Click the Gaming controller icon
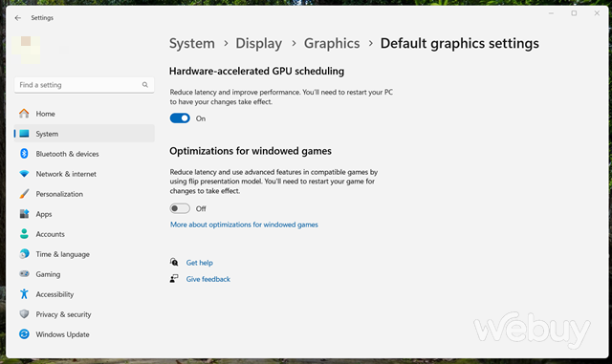 [24, 274]
